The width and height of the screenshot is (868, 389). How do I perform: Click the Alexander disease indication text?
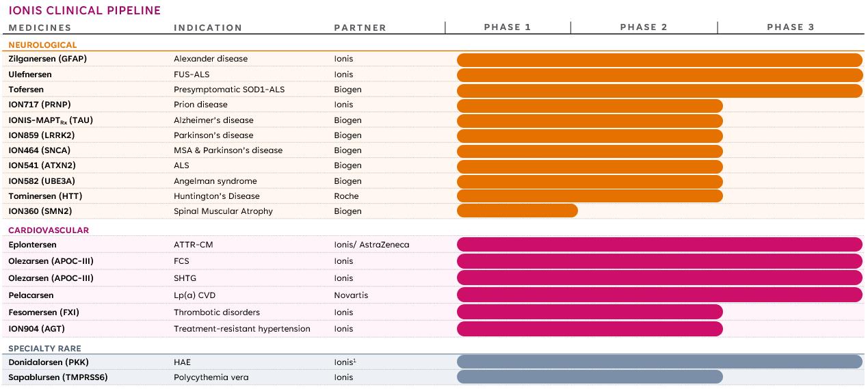click(211, 59)
